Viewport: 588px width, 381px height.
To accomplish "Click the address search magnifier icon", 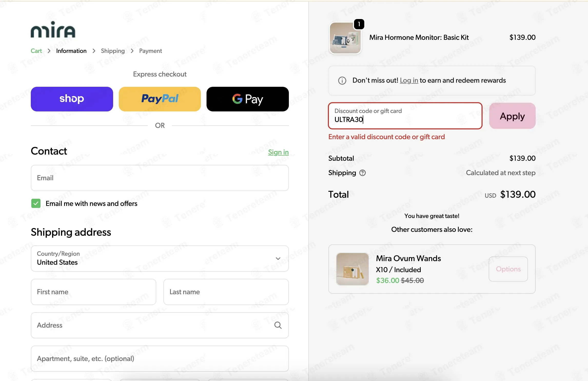I will [x=278, y=325].
